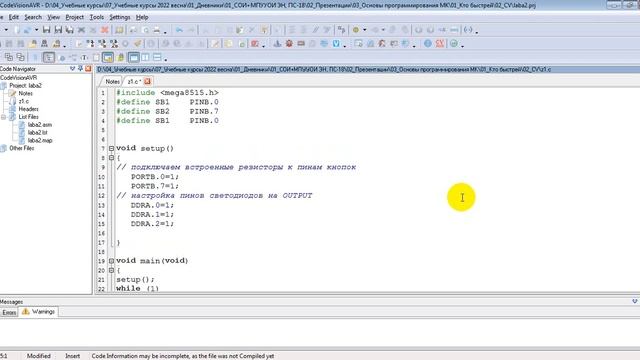The width and height of the screenshot is (640, 360).
Task: Open the Tools menu
Action: 97,17
